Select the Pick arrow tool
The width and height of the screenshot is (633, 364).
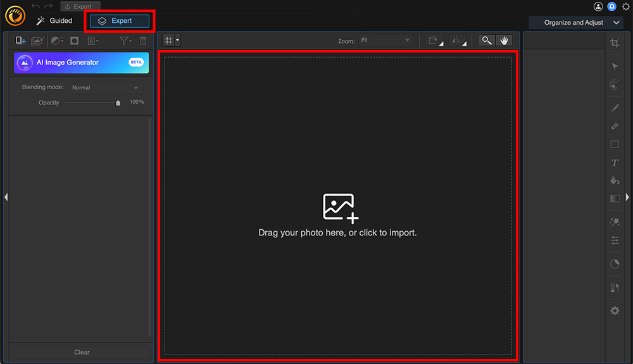click(x=615, y=66)
